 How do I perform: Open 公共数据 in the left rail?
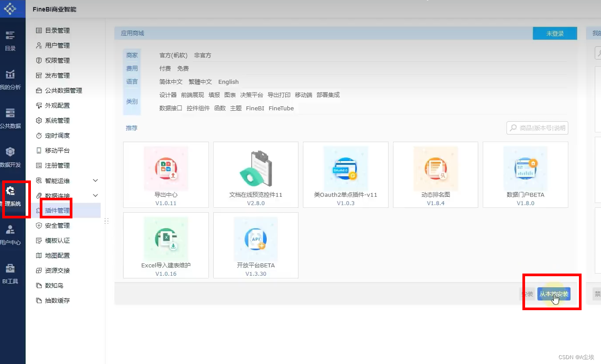click(x=10, y=118)
